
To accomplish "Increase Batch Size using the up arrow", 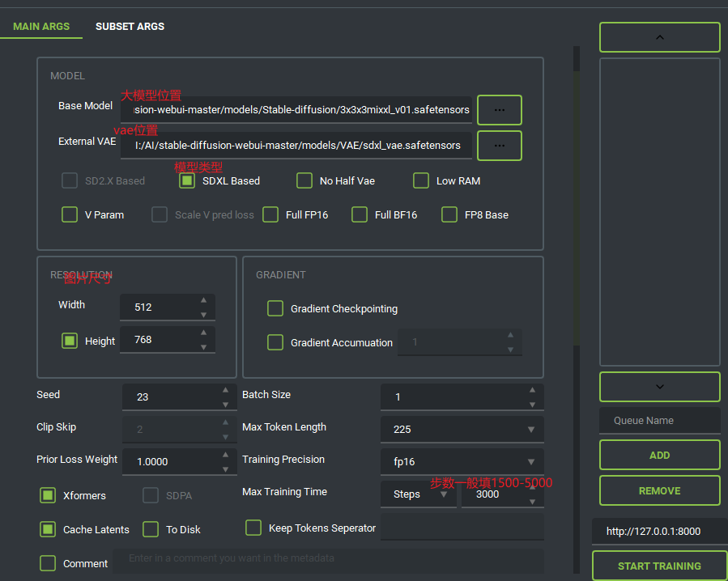I will tap(532, 390).
